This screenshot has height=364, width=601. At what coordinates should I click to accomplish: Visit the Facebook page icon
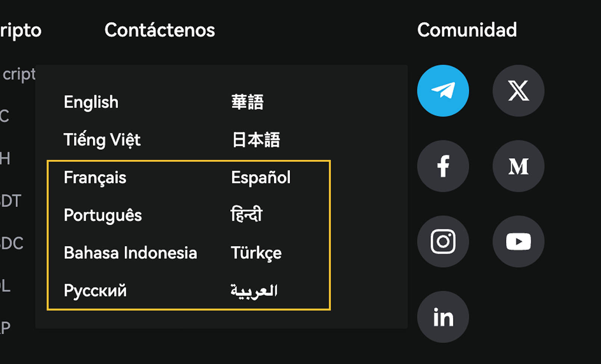443,166
